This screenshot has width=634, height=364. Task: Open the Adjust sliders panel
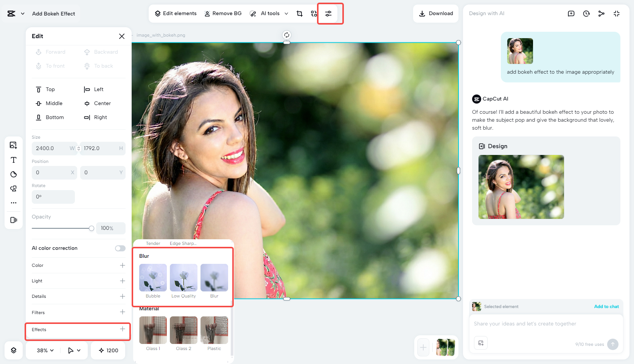328,13
